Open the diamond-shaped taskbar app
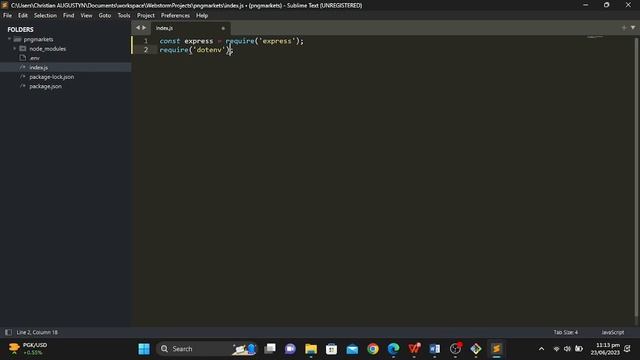Viewport: 640px width, 360px height. coord(476,349)
